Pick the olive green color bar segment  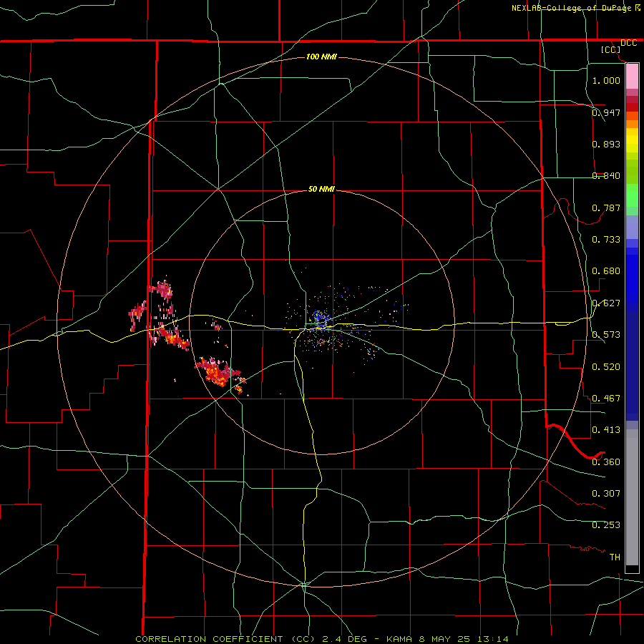632,171
